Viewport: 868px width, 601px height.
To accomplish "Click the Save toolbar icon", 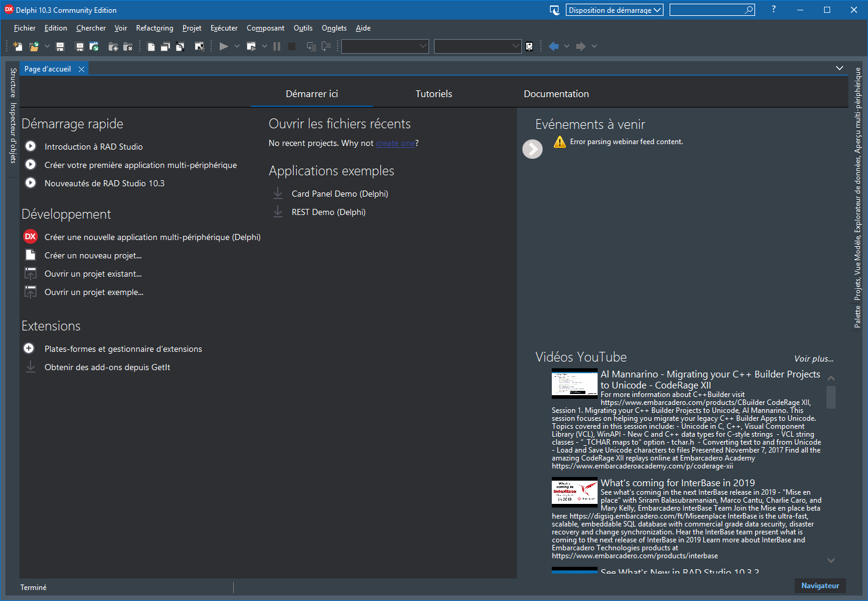I will [60, 46].
